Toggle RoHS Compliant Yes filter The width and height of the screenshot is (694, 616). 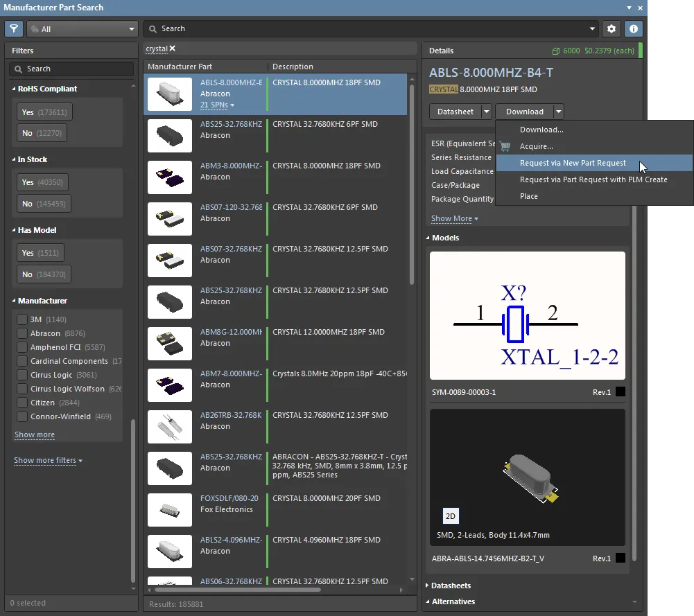click(x=44, y=112)
